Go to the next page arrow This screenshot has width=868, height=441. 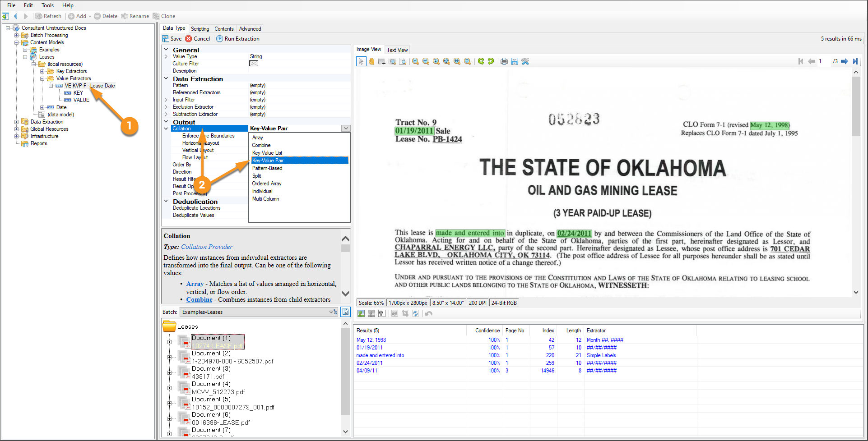pos(844,61)
